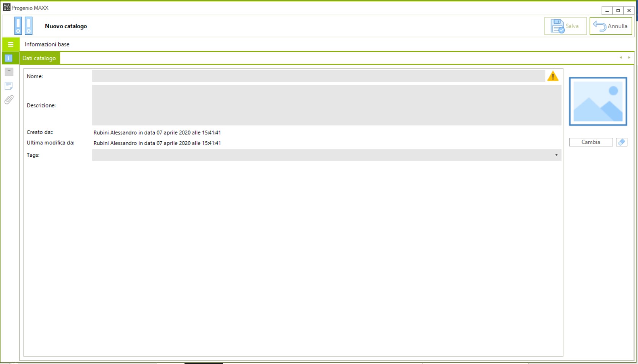Click the Ultima modifica da value text
The width and height of the screenshot is (638, 364).
(157, 143)
